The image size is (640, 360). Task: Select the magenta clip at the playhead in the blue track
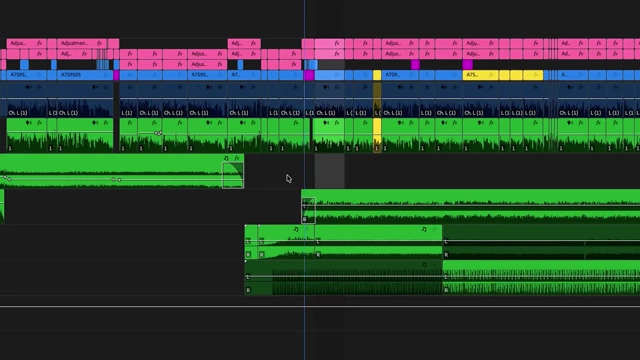(309, 75)
